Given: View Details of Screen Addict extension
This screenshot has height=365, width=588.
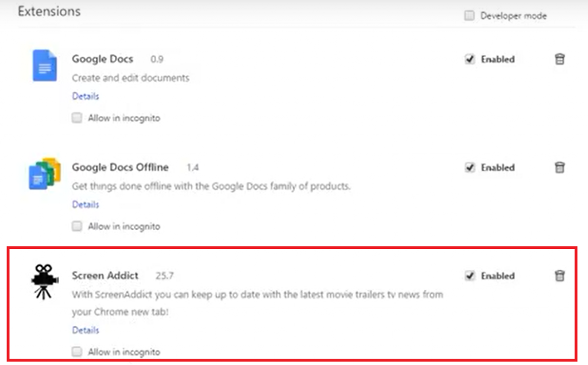Looking at the screenshot, I should (x=86, y=330).
